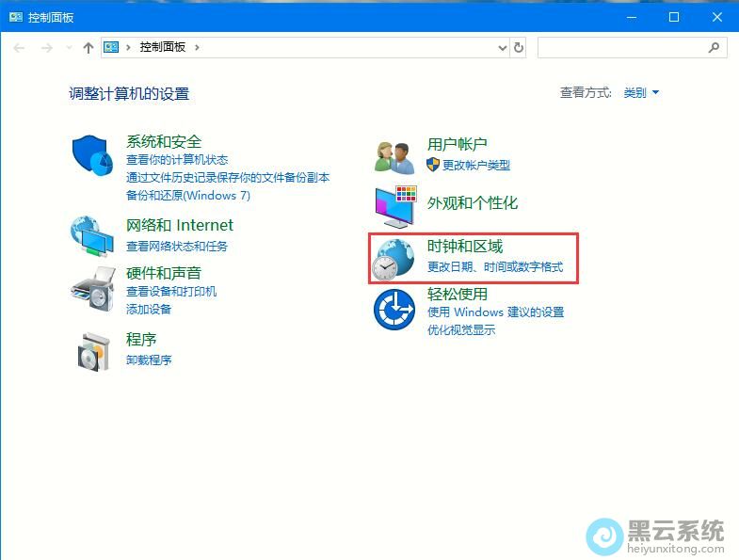Expand the 类别 view-by dropdown
Viewport: 739px width, 560px height.
[x=641, y=92]
